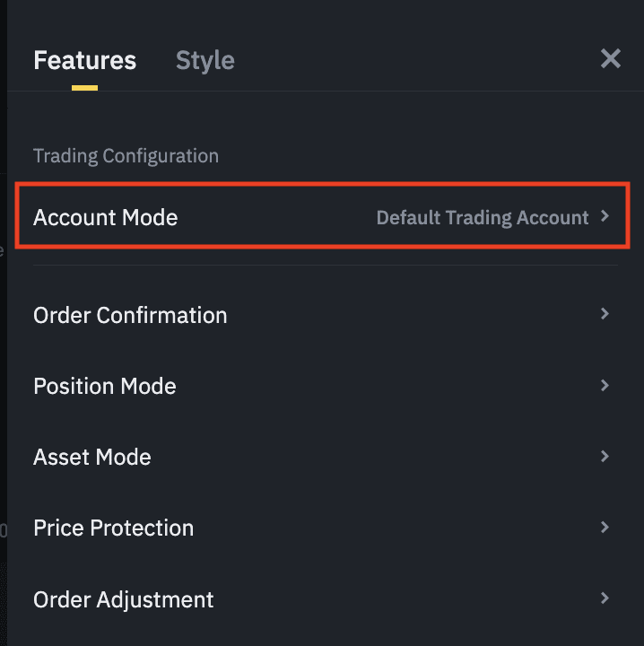Click yellow active indicator under Features
644x646 pixels.
pos(84,88)
